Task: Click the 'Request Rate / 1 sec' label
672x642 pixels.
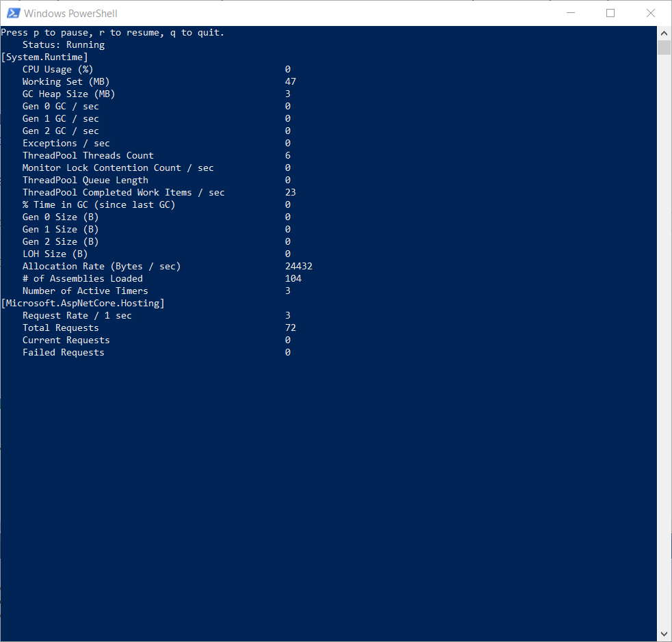Action: click(77, 316)
